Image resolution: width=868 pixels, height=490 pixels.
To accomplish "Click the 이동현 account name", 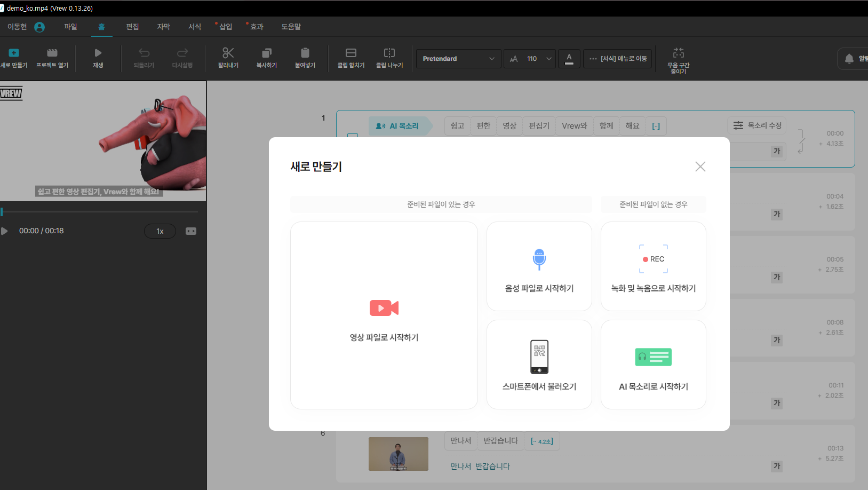I will coord(17,27).
